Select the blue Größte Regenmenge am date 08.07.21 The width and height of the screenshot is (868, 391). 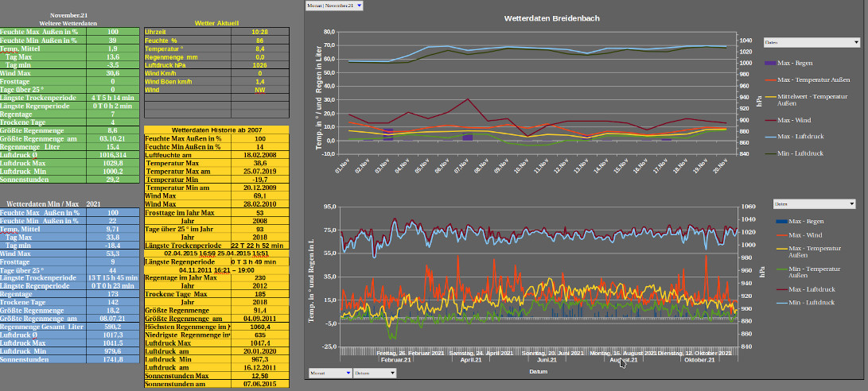tap(113, 319)
